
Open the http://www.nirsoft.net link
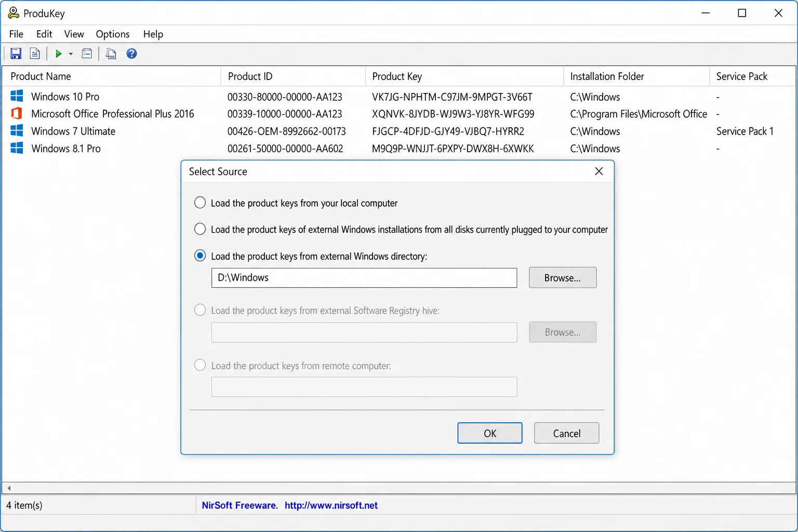pos(331,505)
